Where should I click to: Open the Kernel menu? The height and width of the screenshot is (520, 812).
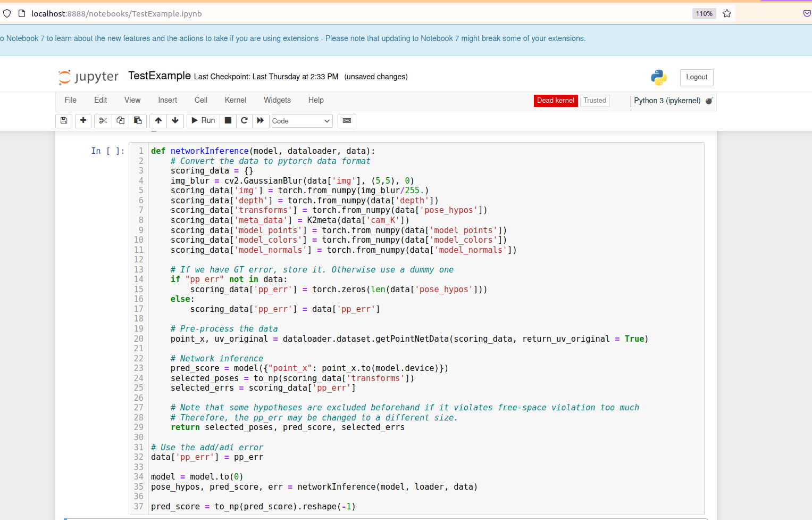235,100
